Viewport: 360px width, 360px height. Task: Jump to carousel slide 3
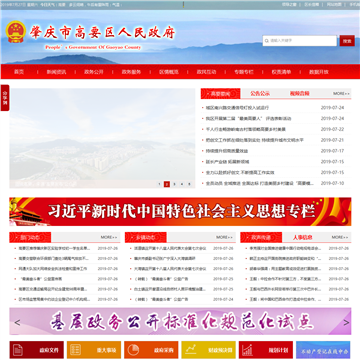[x=174, y=184]
